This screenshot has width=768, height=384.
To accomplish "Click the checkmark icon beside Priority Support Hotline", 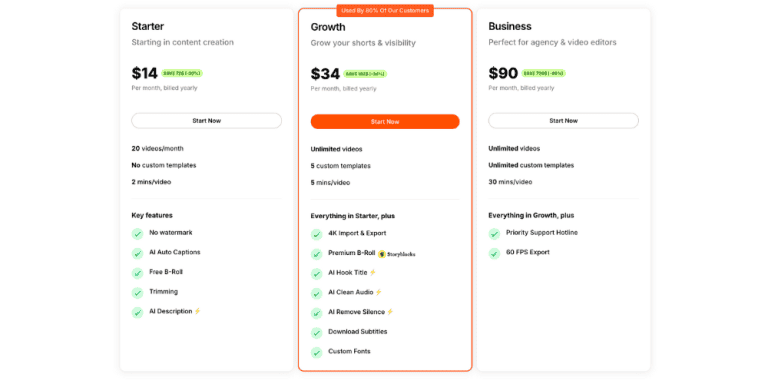I will click(x=494, y=234).
